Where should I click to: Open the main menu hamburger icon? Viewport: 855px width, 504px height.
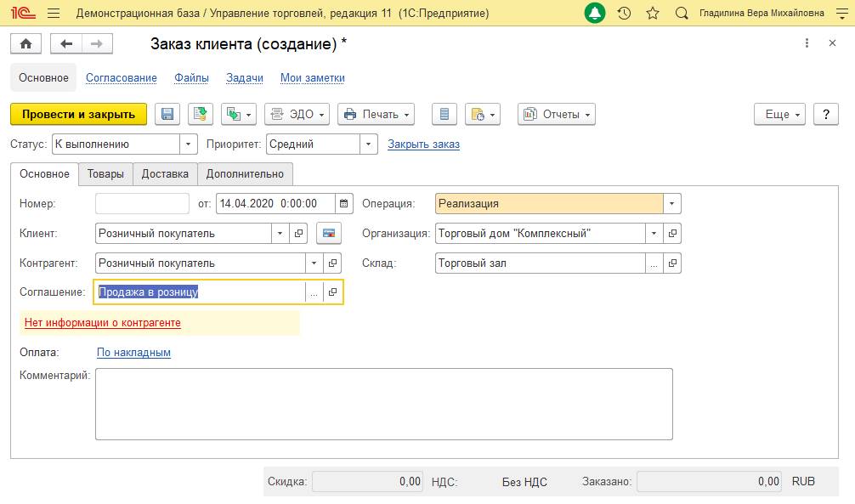pyautogui.click(x=54, y=13)
